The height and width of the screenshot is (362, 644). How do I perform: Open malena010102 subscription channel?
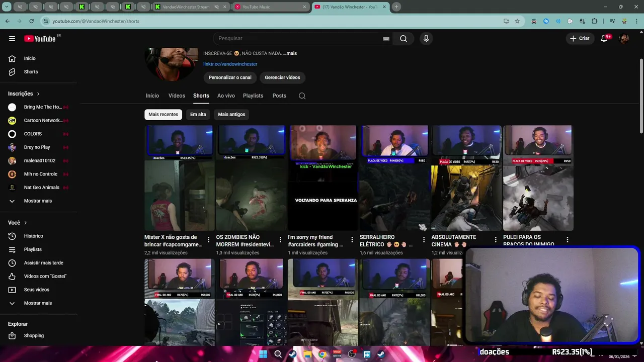39,161
